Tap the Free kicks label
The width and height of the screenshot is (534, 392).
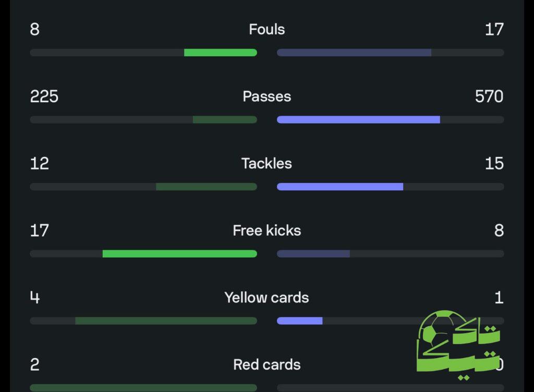point(266,230)
